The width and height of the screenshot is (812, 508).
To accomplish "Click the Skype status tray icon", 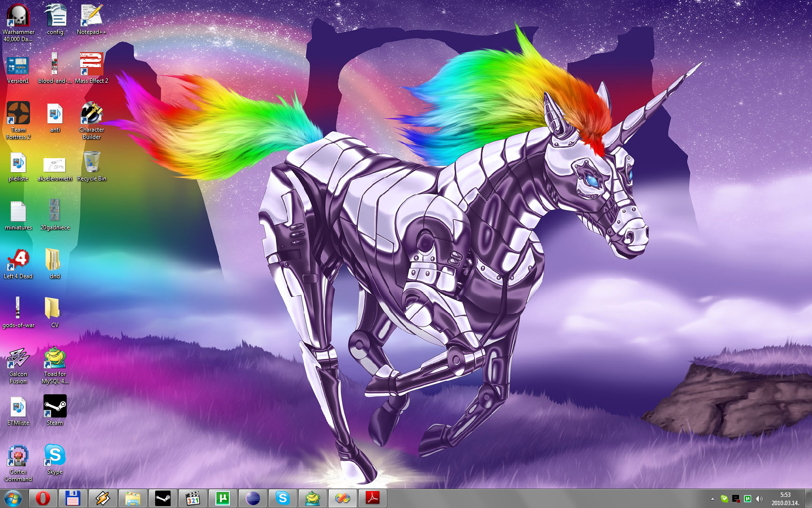I will tap(724, 499).
